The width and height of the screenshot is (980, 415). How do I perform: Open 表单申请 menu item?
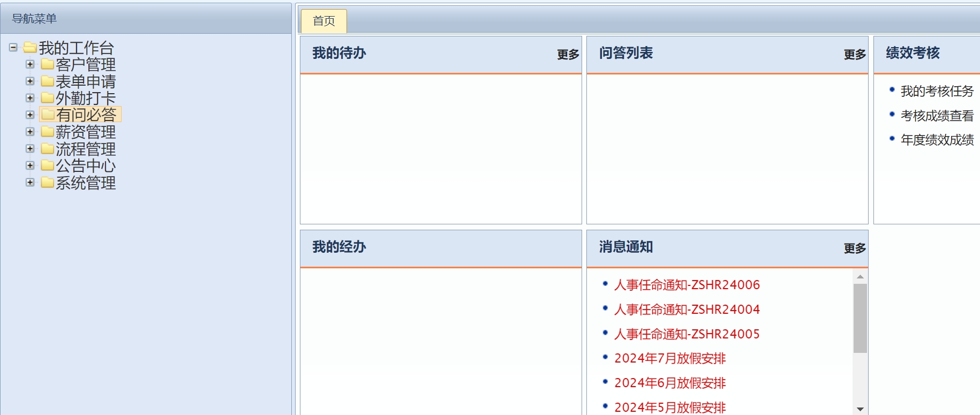click(x=86, y=81)
